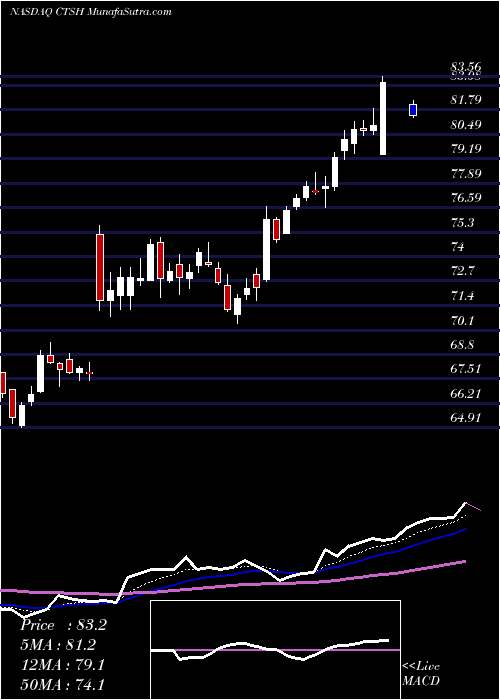Click the 67.51 price axis label
This screenshot has width=500, height=700.
click(x=466, y=369)
